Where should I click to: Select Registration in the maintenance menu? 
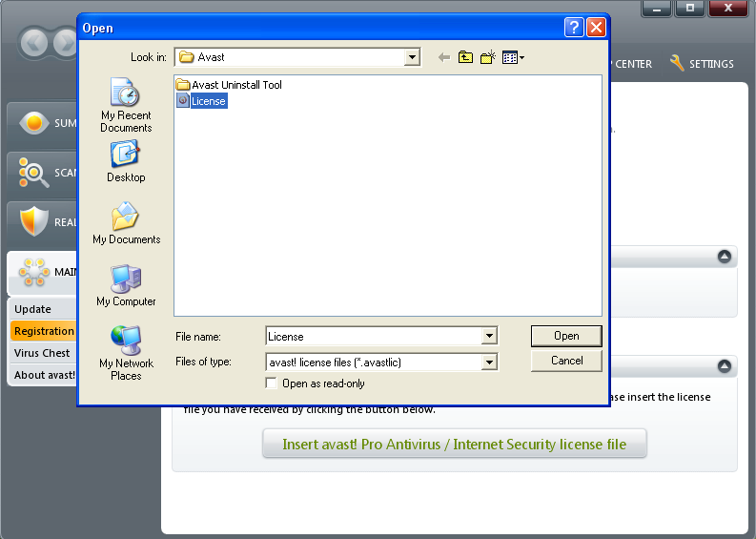43,331
